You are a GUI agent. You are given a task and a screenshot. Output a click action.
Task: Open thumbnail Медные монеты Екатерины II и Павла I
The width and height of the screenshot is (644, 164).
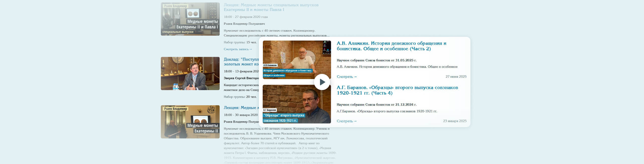(x=190, y=19)
